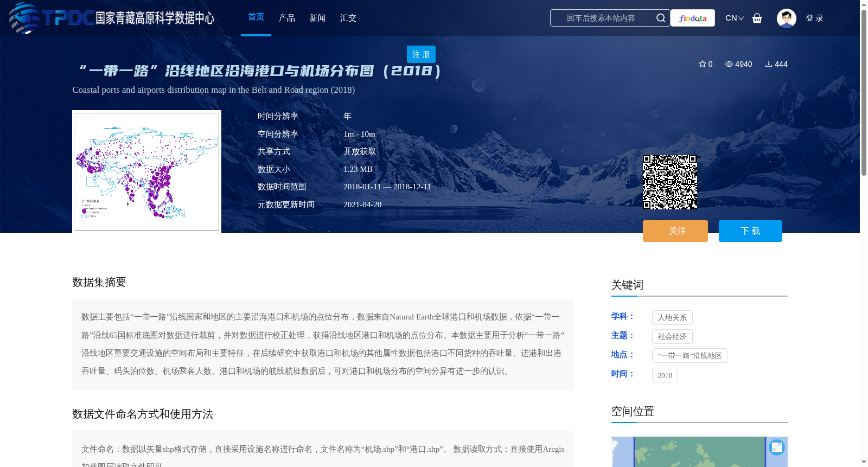Click the 2018 time keyword tag

click(665, 375)
